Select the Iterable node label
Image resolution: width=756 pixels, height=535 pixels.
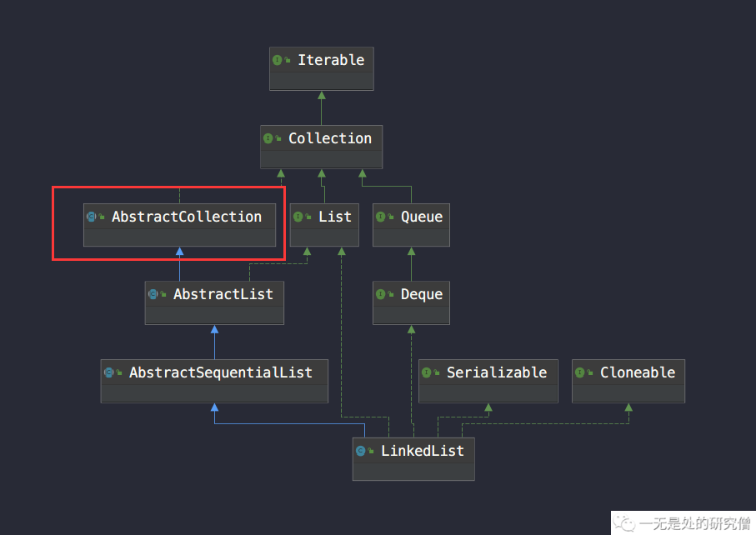(x=331, y=60)
